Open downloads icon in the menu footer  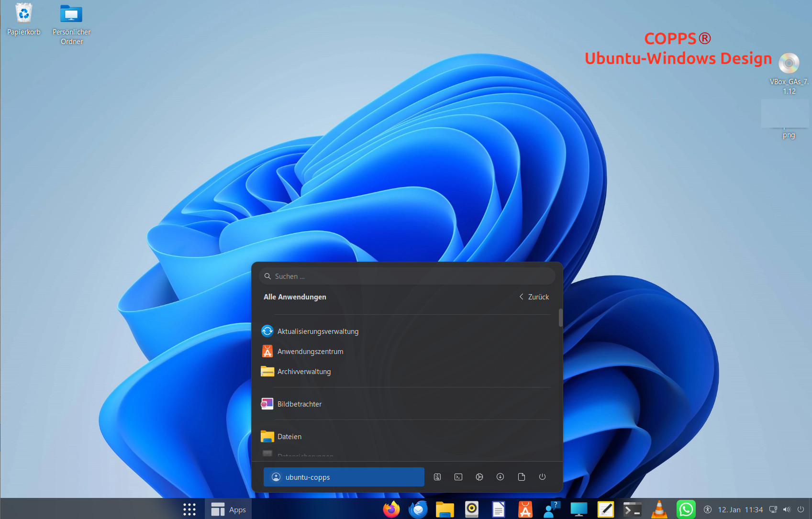(500, 477)
